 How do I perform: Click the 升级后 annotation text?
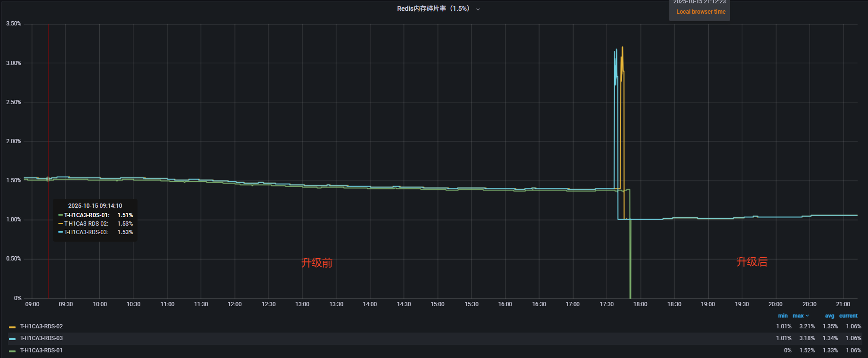coord(752,262)
